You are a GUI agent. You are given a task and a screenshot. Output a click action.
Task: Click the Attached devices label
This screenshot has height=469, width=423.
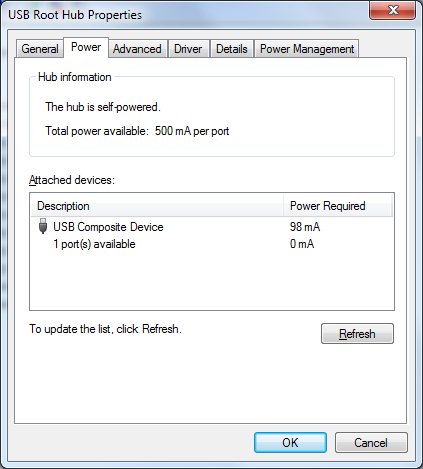point(72,180)
